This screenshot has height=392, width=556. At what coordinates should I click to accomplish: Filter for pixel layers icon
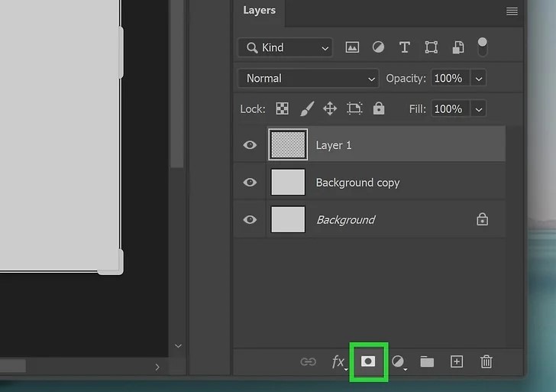[352, 47]
